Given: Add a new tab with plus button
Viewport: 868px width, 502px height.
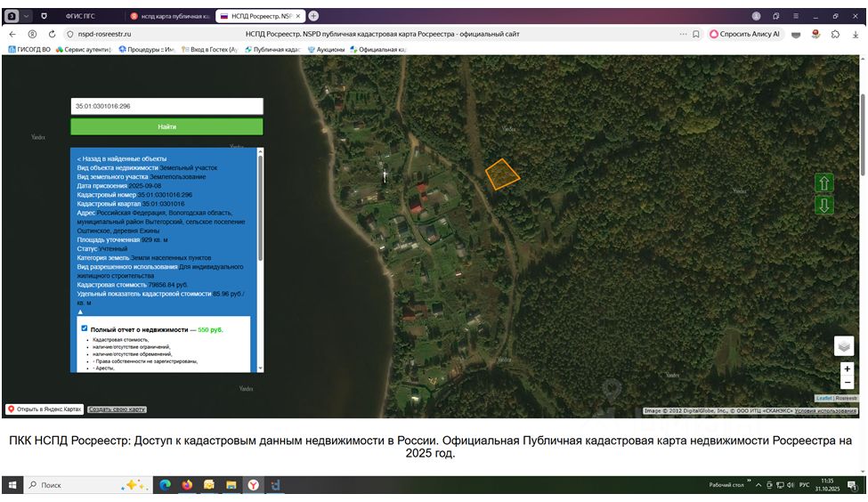Looking at the screenshot, I should 313,16.
